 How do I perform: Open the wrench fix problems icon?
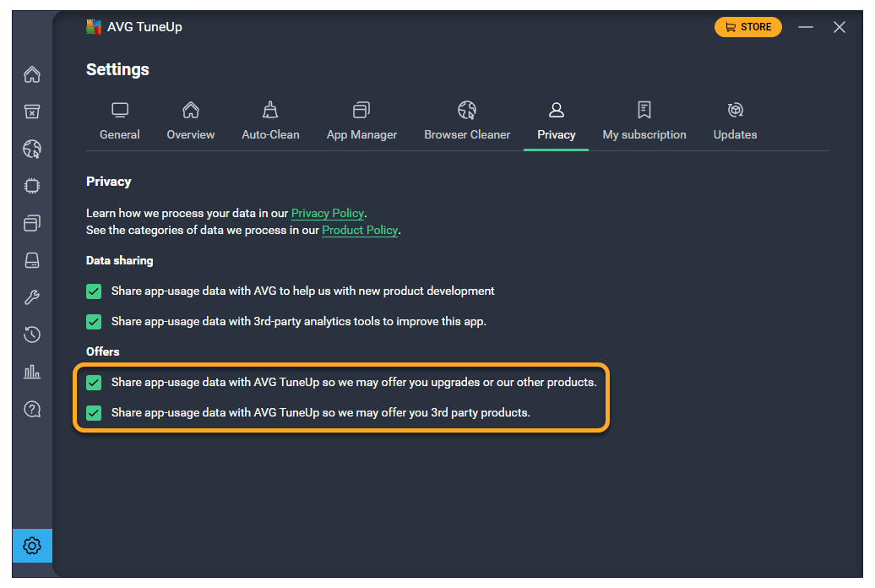32,297
